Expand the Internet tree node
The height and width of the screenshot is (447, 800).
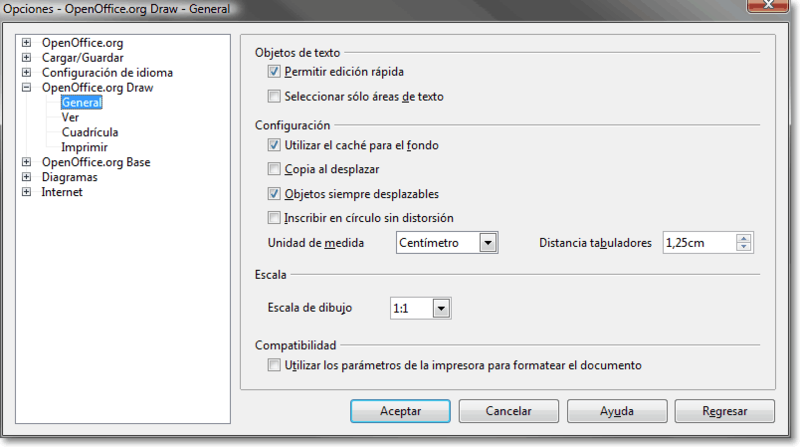point(27,192)
